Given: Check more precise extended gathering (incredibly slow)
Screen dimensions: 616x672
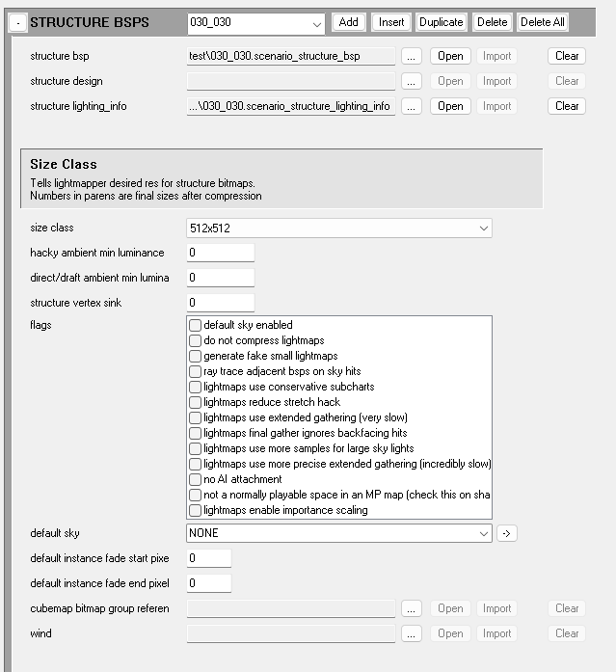Looking at the screenshot, I should (196, 464).
